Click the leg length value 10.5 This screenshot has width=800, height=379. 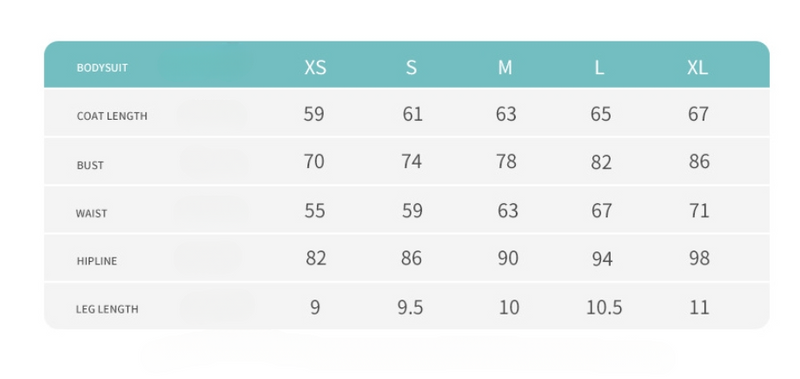coord(604,308)
